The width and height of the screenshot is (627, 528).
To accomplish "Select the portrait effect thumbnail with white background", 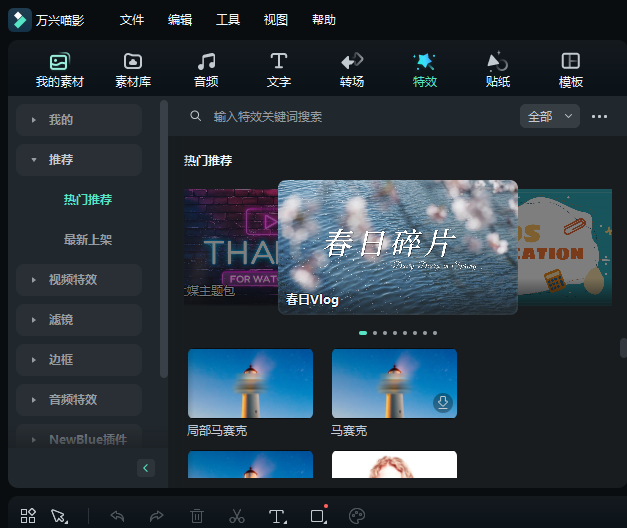I will pos(394,464).
